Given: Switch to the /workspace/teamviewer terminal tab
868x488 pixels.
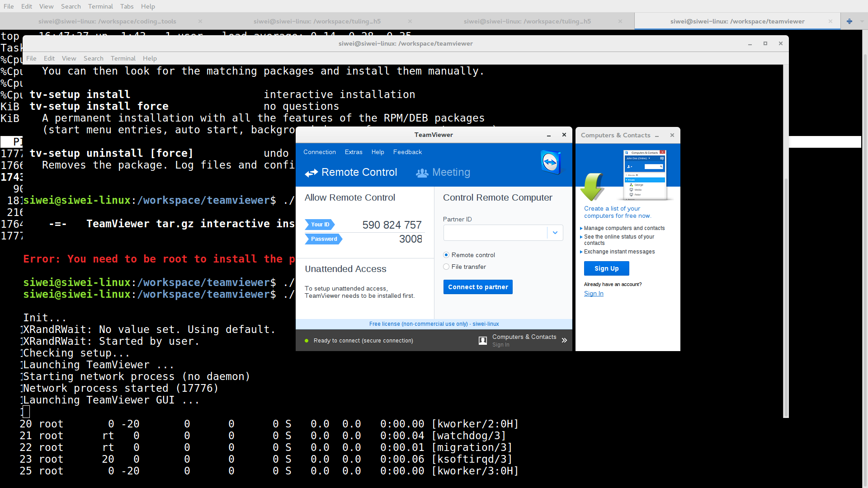Looking at the screenshot, I should coord(737,21).
